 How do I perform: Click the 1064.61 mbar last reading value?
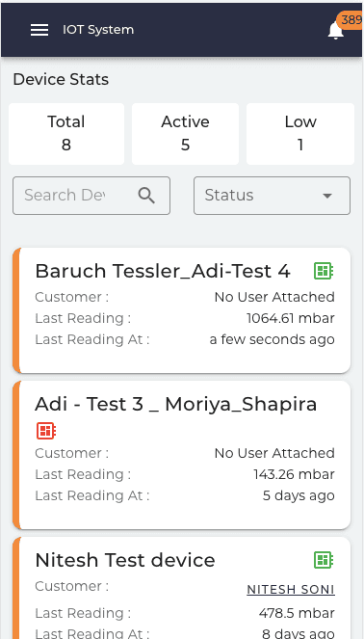[x=291, y=318]
